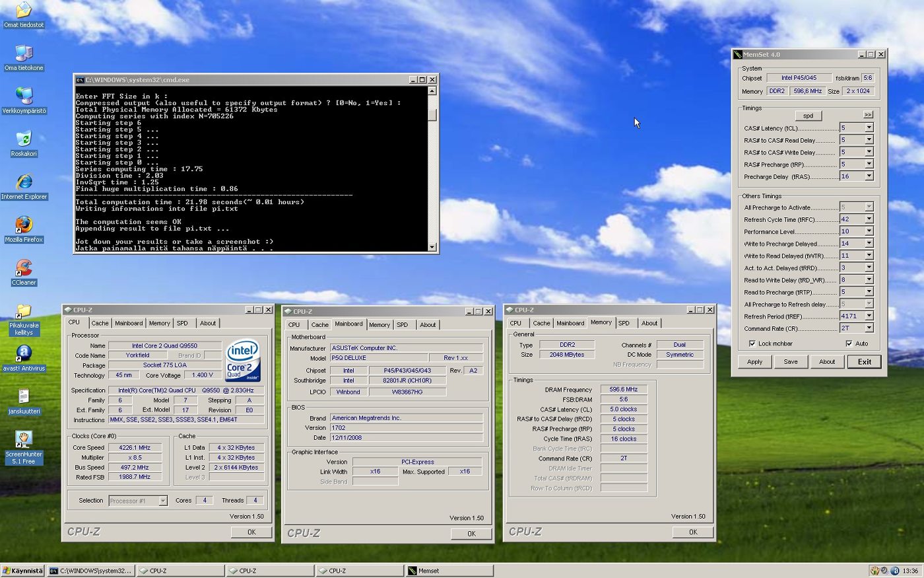924x578 pixels.
Task: Select the Memory tab in Mainboard CPU-Z window
Action: pyautogui.click(x=379, y=324)
